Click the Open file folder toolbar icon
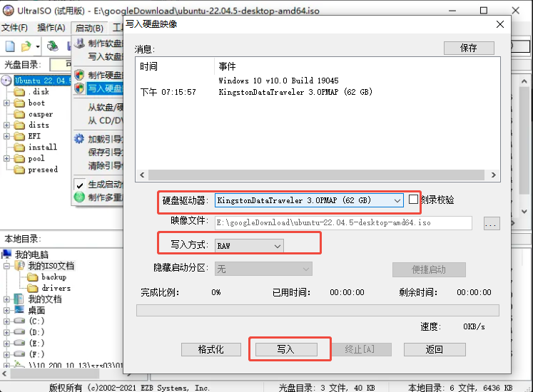Viewport: 533px width, 392px height. tap(26, 46)
